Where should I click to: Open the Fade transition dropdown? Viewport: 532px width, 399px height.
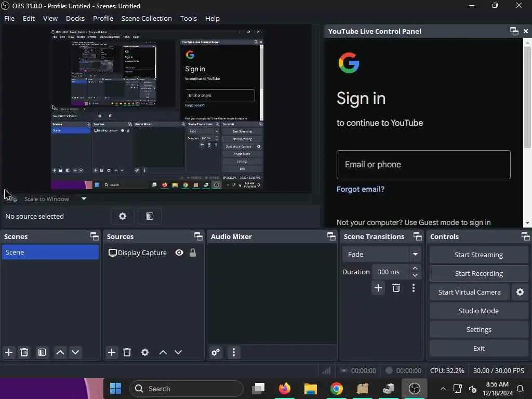coord(382,254)
